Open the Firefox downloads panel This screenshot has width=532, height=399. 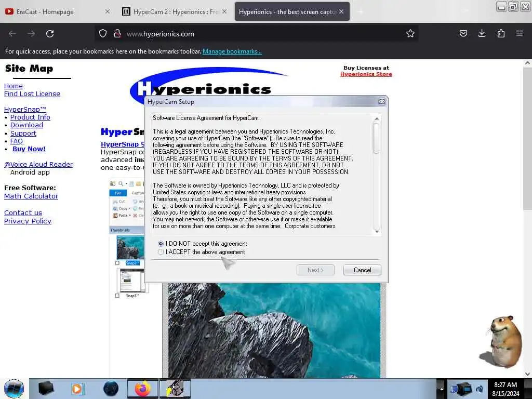[x=482, y=33]
